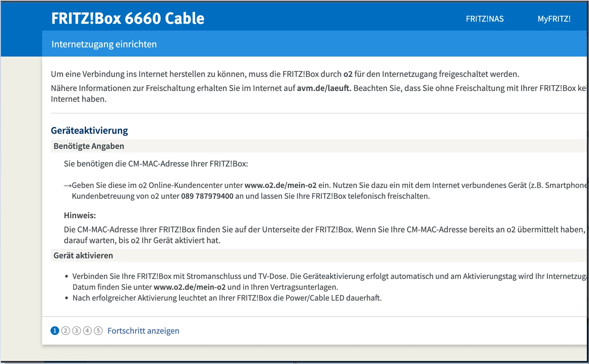This screenshot has height=364, width=589.
Task: Click the 'Geräteaktivierung' heading
Action: click(89, 131)
